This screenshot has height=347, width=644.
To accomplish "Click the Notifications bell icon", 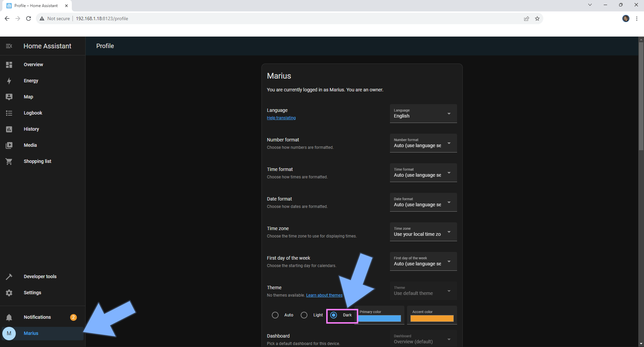I will pos(9,317).
